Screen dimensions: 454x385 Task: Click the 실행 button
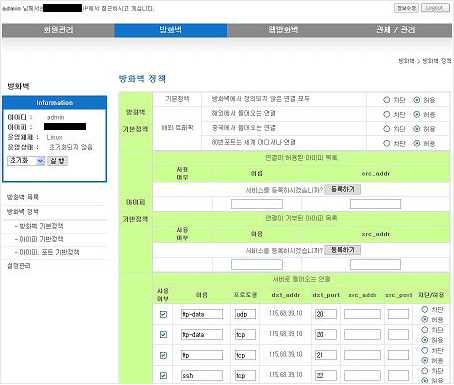(57, 161)
